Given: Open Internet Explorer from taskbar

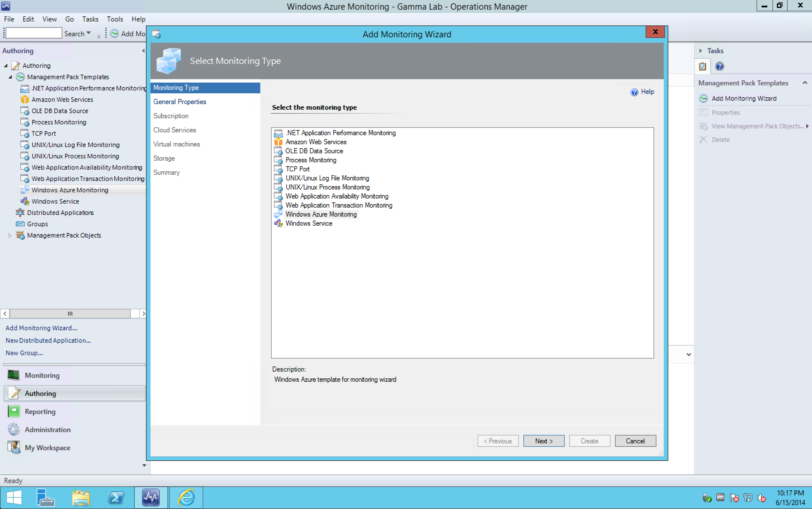Looking at the screenshot, I should tap(186, 498).
